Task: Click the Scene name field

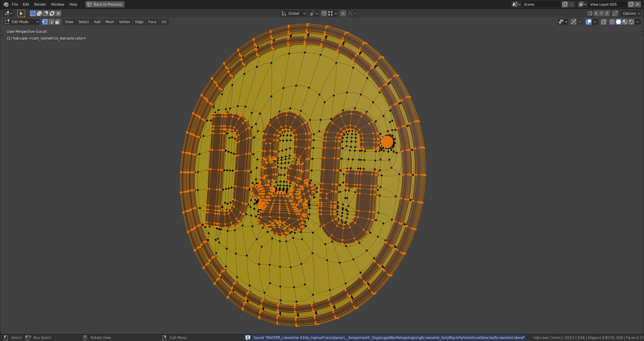Action: pos(542,4)
